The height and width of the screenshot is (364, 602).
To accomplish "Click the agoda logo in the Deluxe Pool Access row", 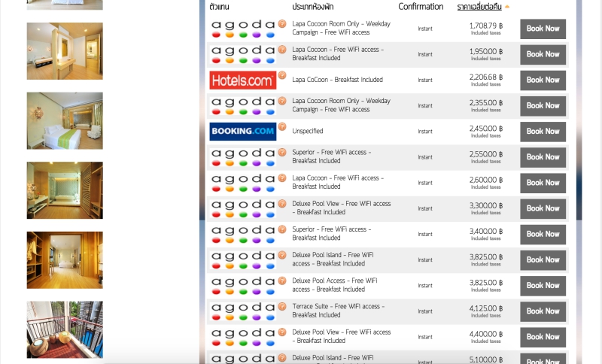I will point(242,286).
